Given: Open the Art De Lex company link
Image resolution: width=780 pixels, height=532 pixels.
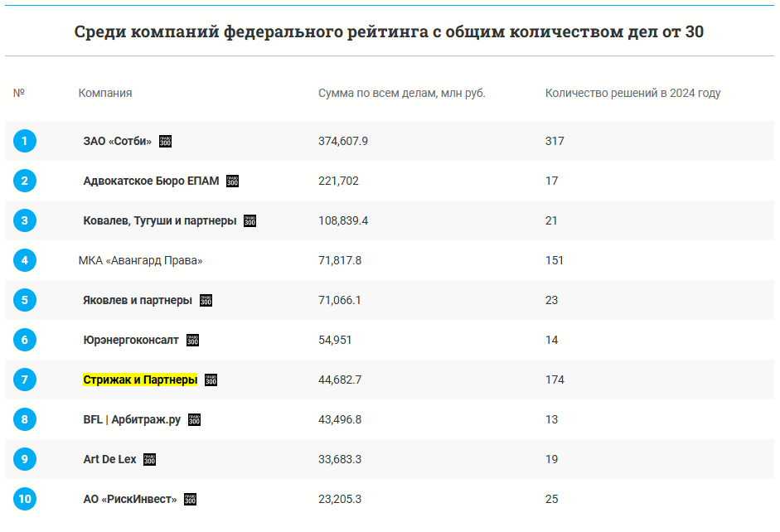Looking at the screenshot, I should click(x=109, y=459).
